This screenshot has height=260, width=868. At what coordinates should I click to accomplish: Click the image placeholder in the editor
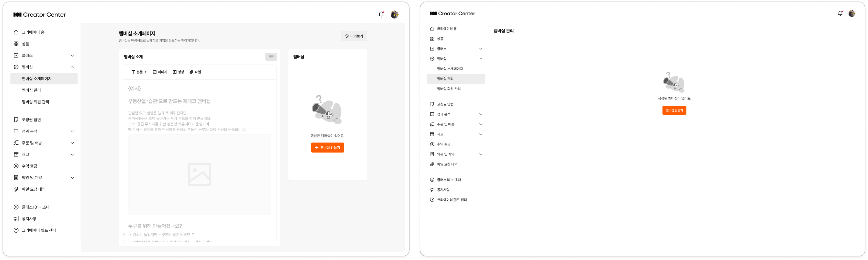[199, 174]
